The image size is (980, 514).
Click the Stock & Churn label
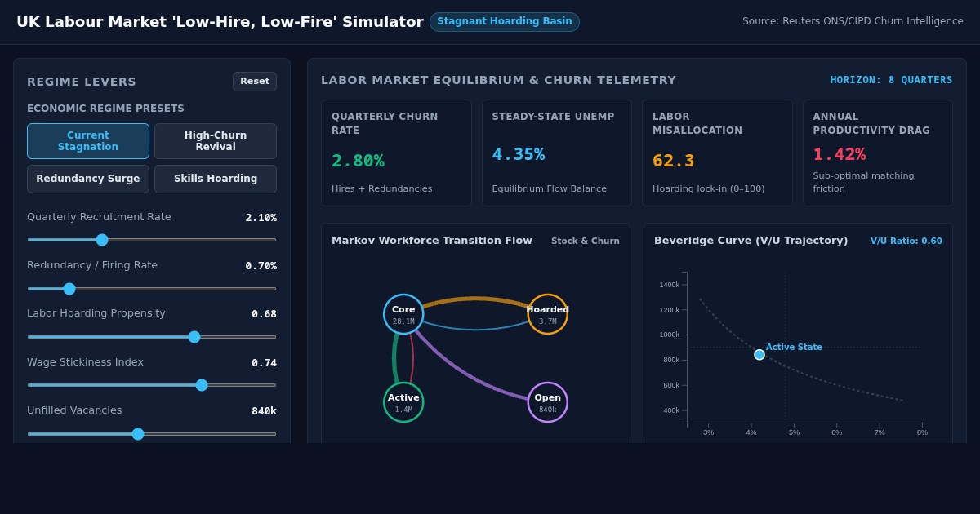[586, 241]
